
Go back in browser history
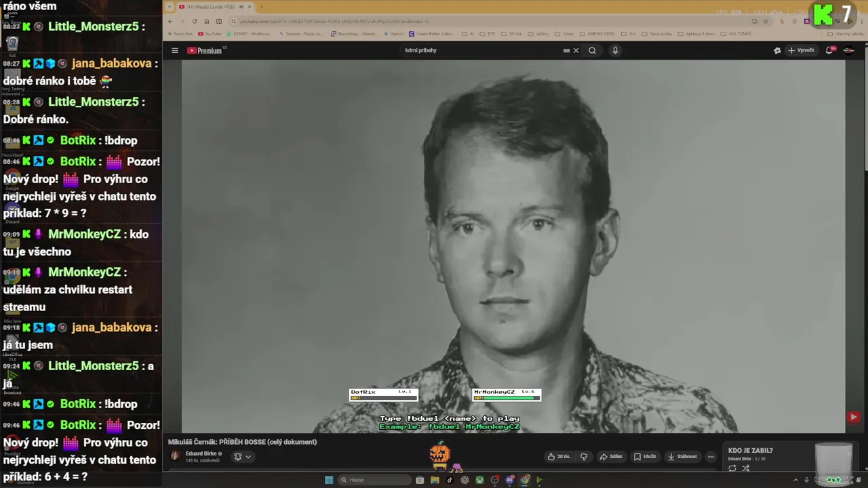[171, 21]
